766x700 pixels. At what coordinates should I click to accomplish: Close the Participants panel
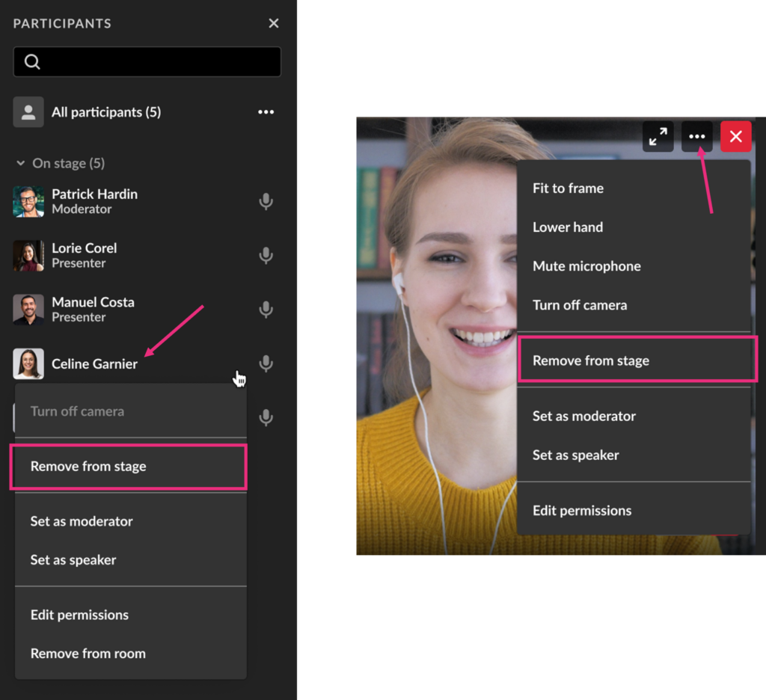[274, 23]
